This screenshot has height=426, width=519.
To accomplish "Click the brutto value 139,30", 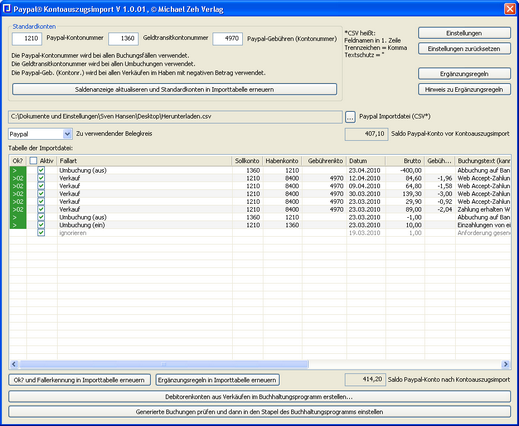I will [405, 194].
